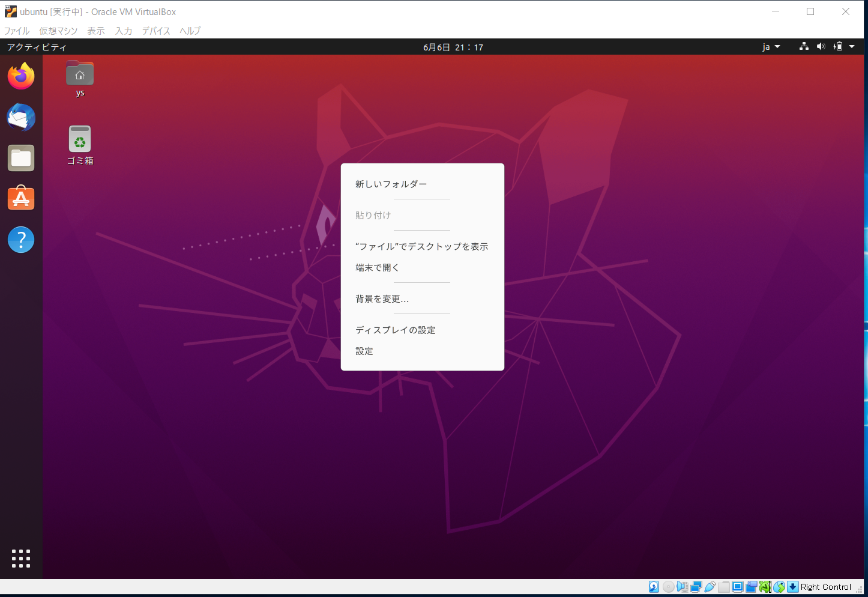The width and height of the screenshot is (868, 597).
Task: Select the ys home folder desktop icon
Action: 80,79
